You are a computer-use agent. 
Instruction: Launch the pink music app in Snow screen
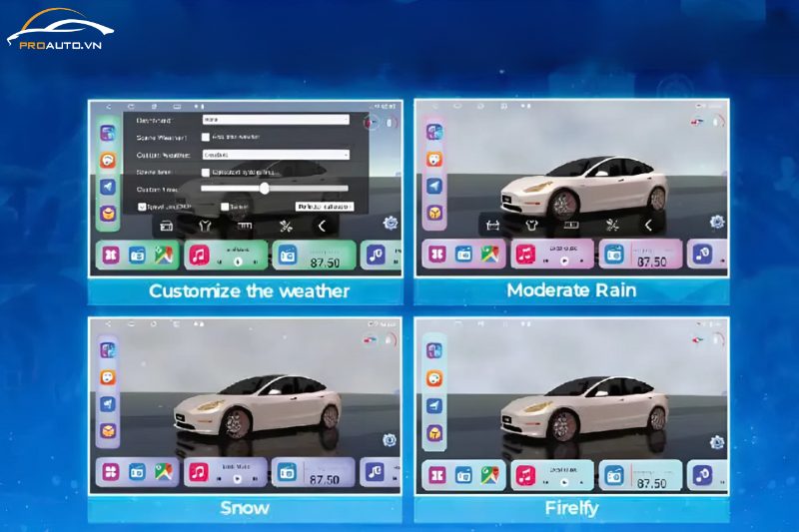click(199, 472)
